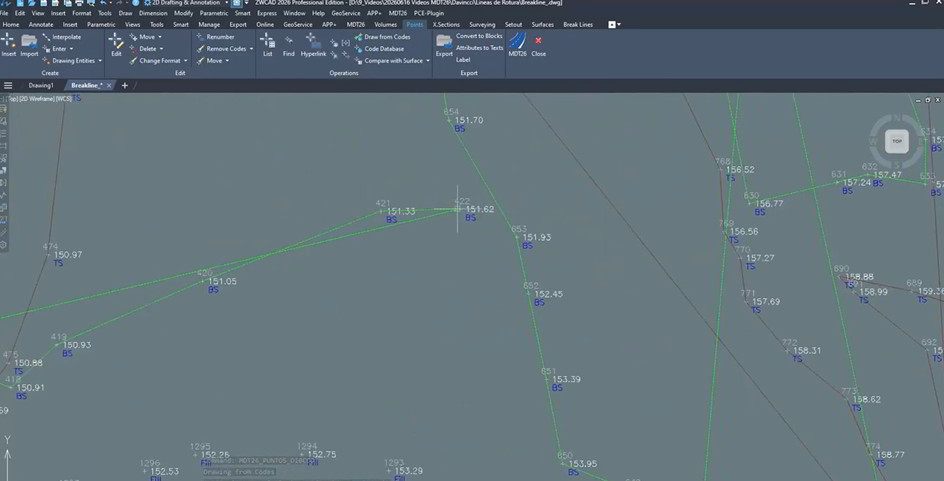
Task: Open the X.Sections ribbon tab
Action: (x=446, y=25)
